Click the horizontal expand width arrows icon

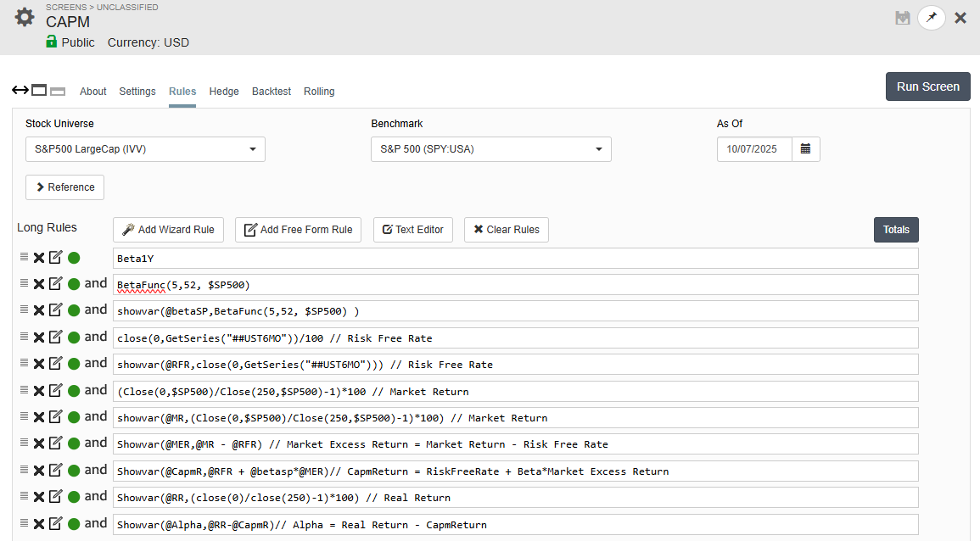20,91
